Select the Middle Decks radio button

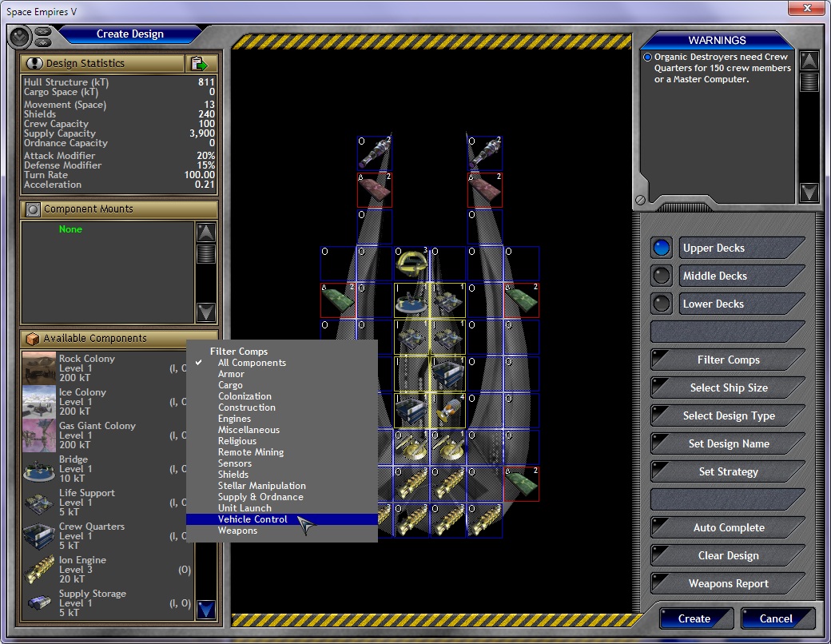coord(662,276)
